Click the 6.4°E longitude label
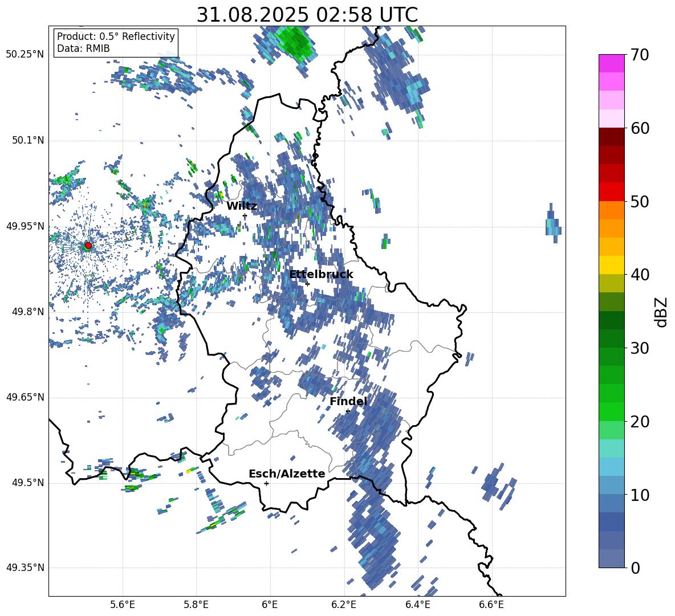Image resolution: width=675 pixels, height=616 pixels. click(417, 605)
